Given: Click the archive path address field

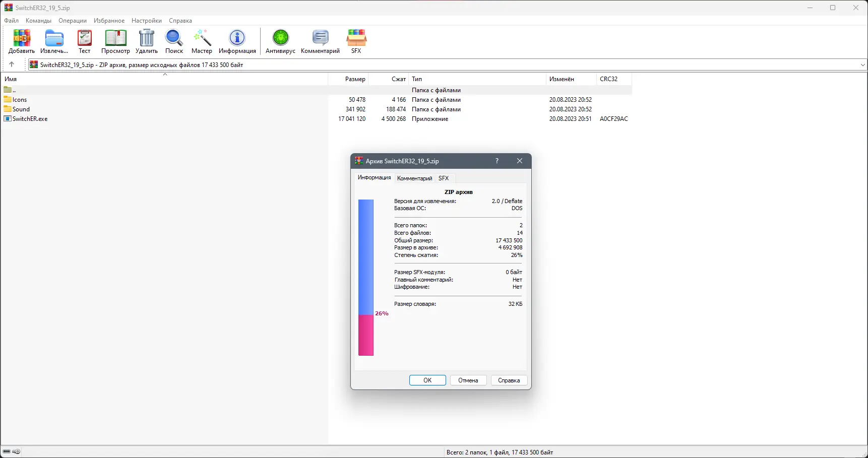Looking at the screenshot, I should point(446,64).
